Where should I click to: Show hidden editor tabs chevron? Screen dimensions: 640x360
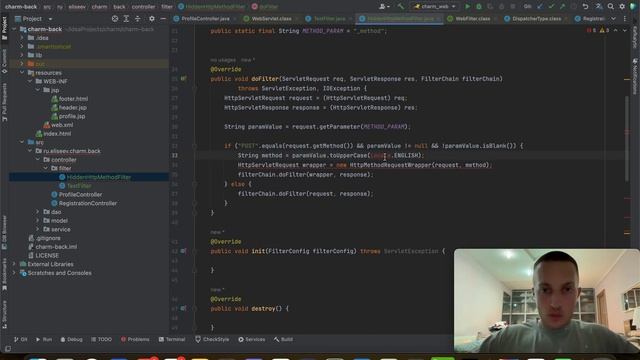pos(613,19)
